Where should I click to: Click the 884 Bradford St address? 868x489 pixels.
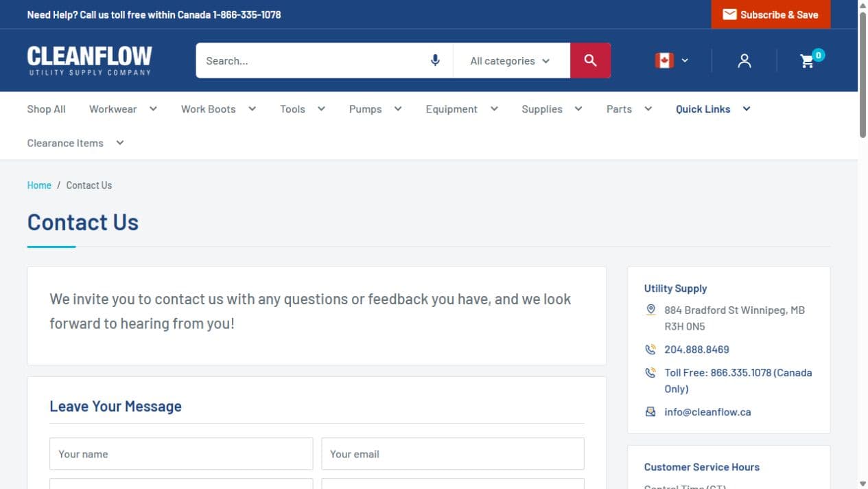pos(734,318)
